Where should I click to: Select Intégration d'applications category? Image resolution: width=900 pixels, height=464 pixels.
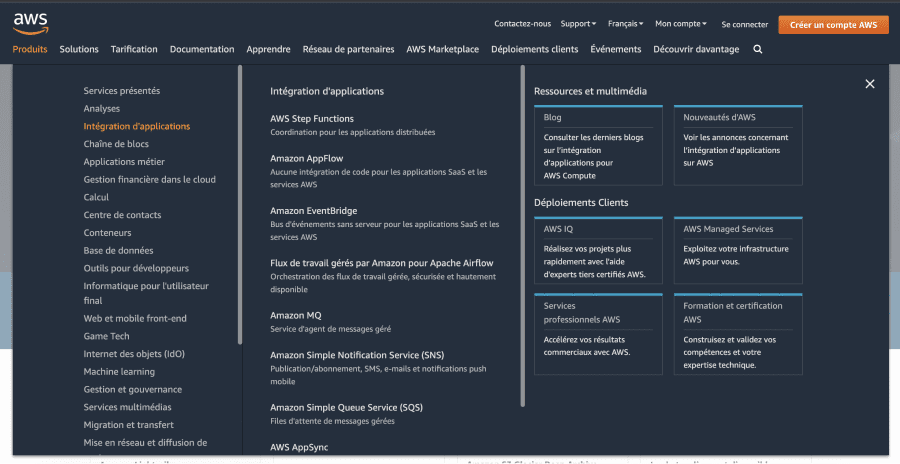[x=137, y=126]
